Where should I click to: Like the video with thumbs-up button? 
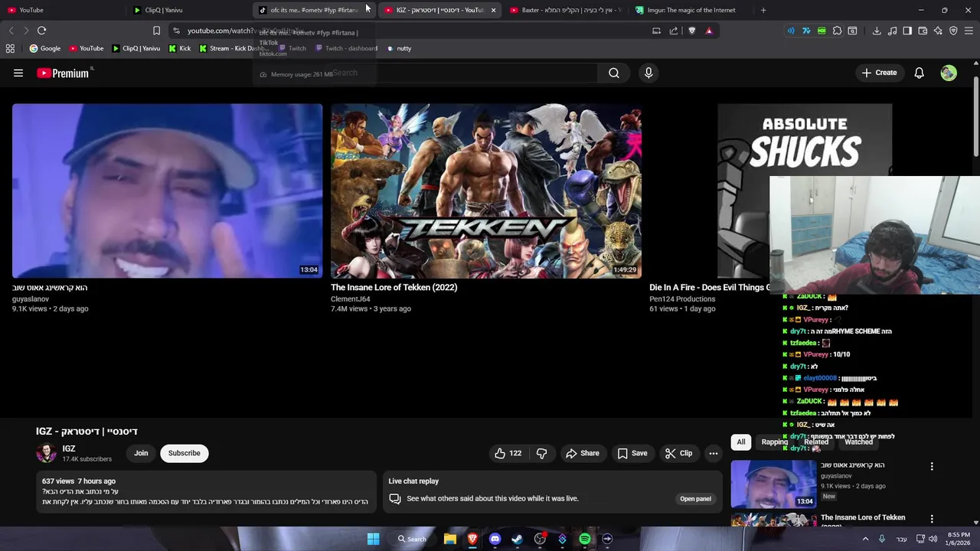click(508, 453)
